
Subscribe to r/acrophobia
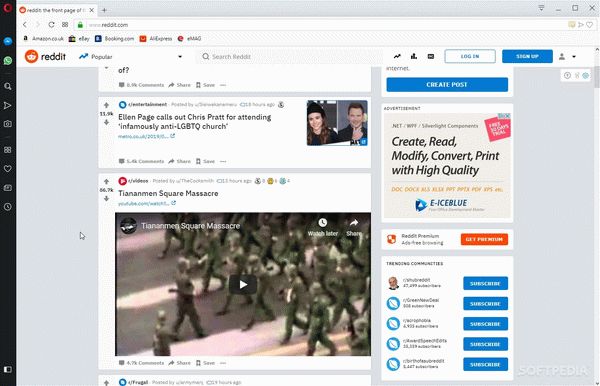(485, 324)
